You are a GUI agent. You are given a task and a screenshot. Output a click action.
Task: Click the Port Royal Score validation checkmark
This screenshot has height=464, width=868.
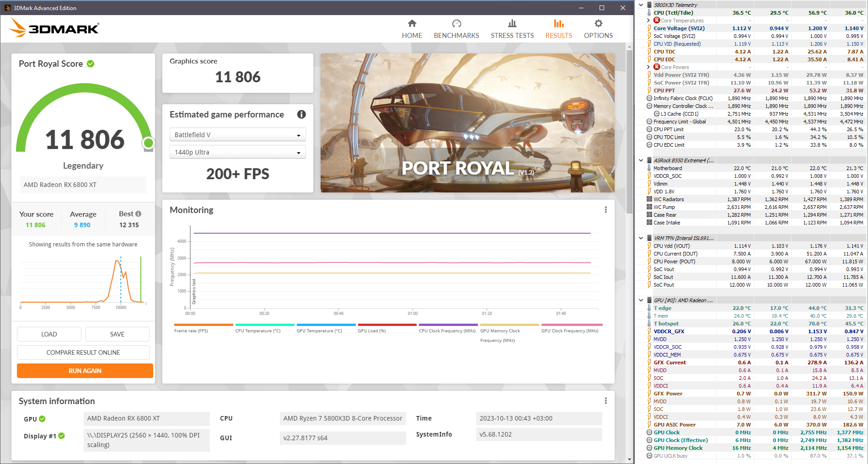pyautogui.click(x=91, y=64)
